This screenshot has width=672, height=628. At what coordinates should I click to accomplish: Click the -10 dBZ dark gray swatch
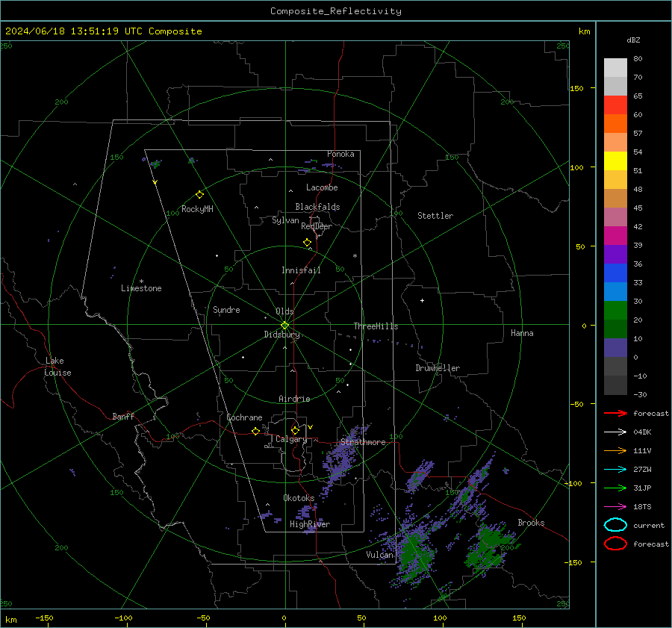click(x=615, y=385)
